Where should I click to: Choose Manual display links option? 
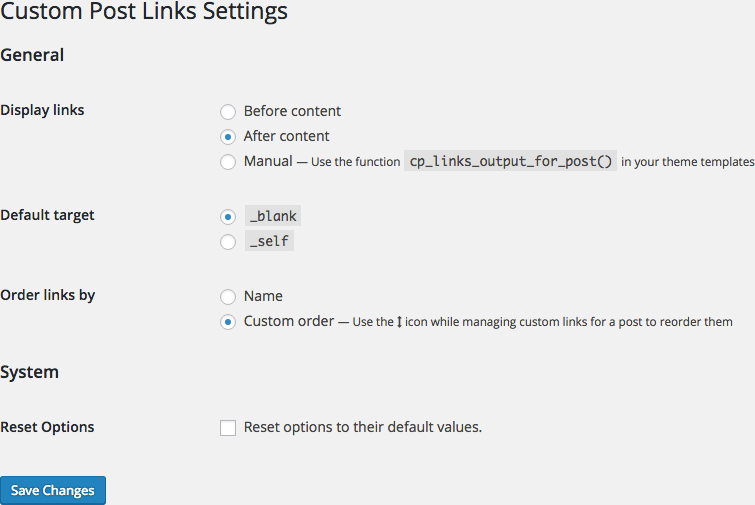pyautogui.click(x=228, y=162)
